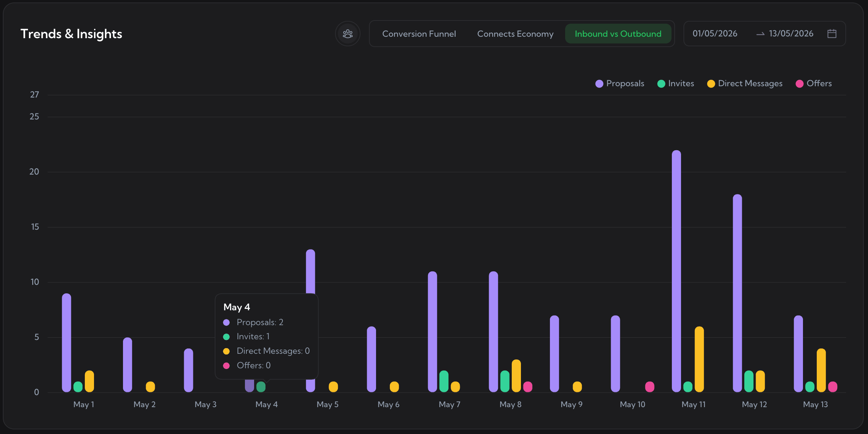Click the May 12 green Invites bar

(749, 381)
